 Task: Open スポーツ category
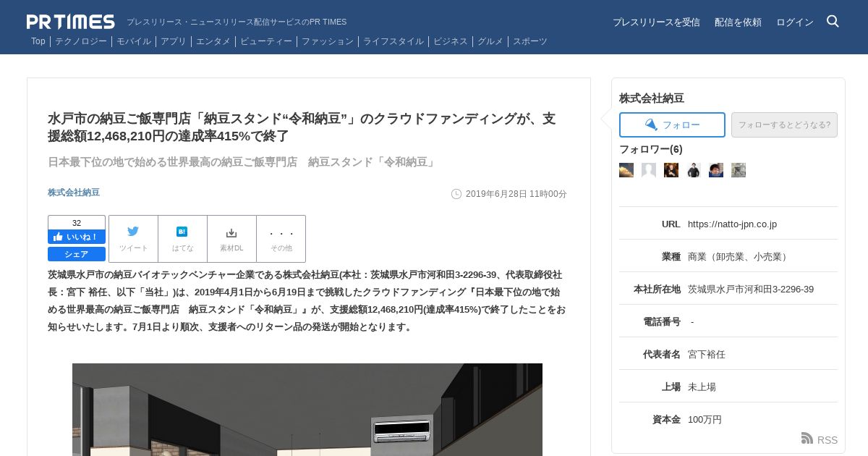[530, 41]
